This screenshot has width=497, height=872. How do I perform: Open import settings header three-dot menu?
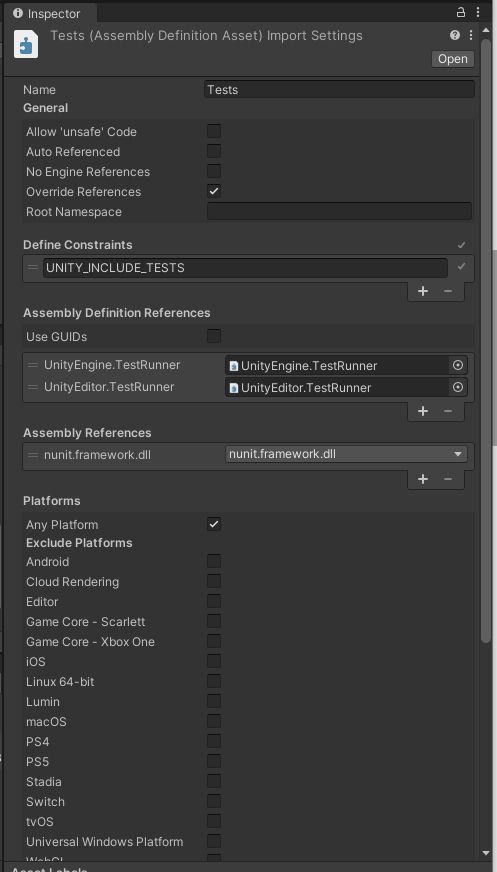pos(470,35)
